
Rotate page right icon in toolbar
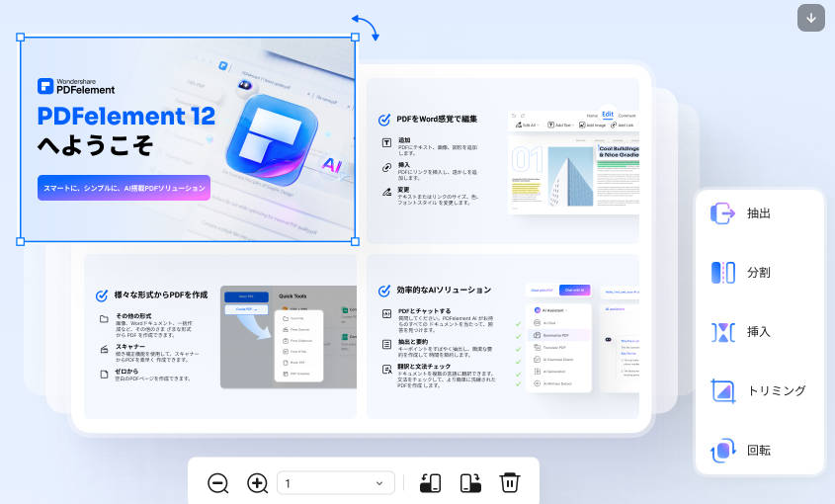click(470, 482)
